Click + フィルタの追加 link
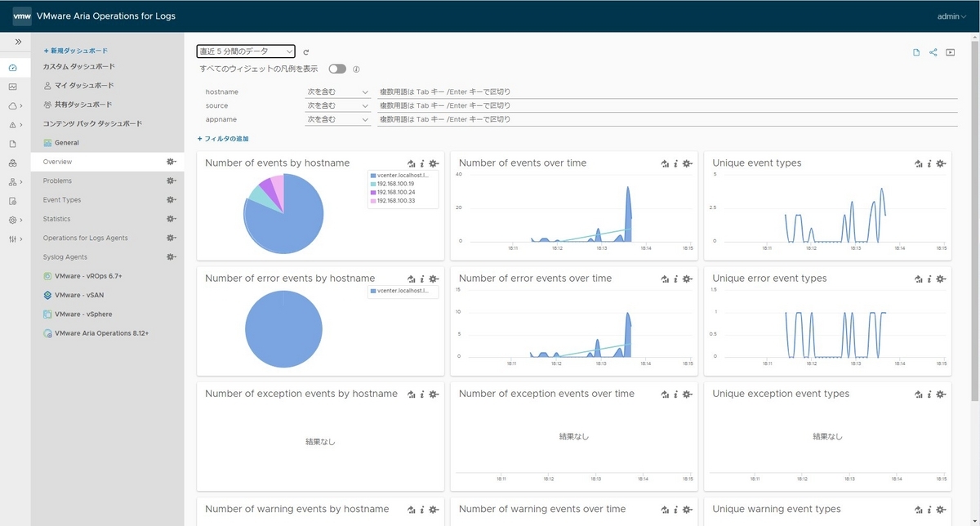Image resolution: width=980 pixels, height=526 pixels. (223, 139)
